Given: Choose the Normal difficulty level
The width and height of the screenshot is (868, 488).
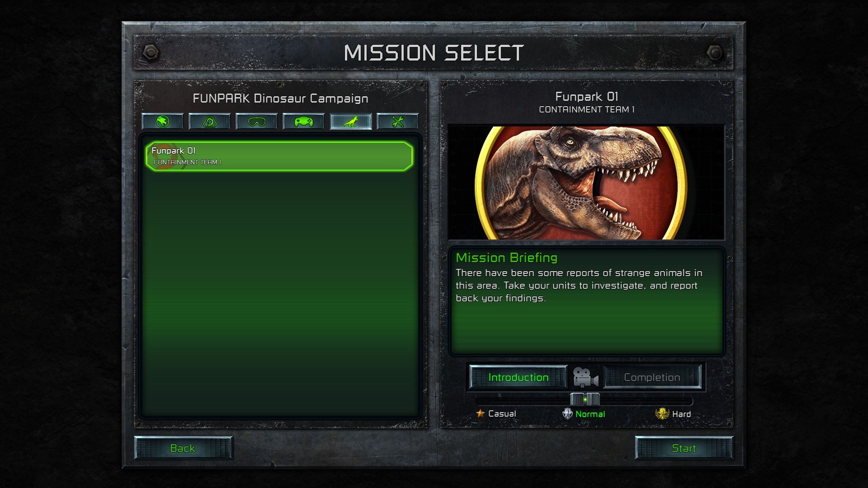Looking at the screenshot, I should click(590, 414).
